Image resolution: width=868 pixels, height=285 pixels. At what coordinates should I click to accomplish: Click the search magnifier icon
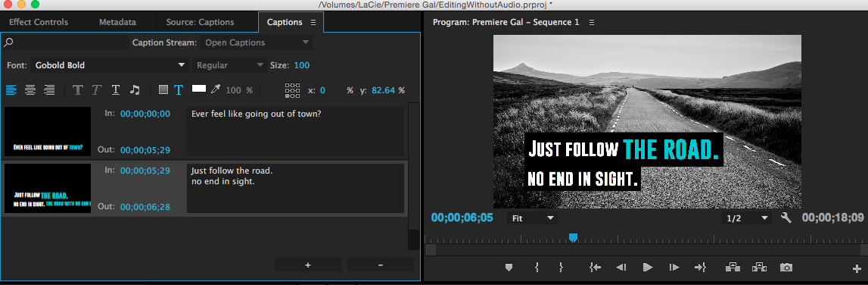tap(8, 42)
